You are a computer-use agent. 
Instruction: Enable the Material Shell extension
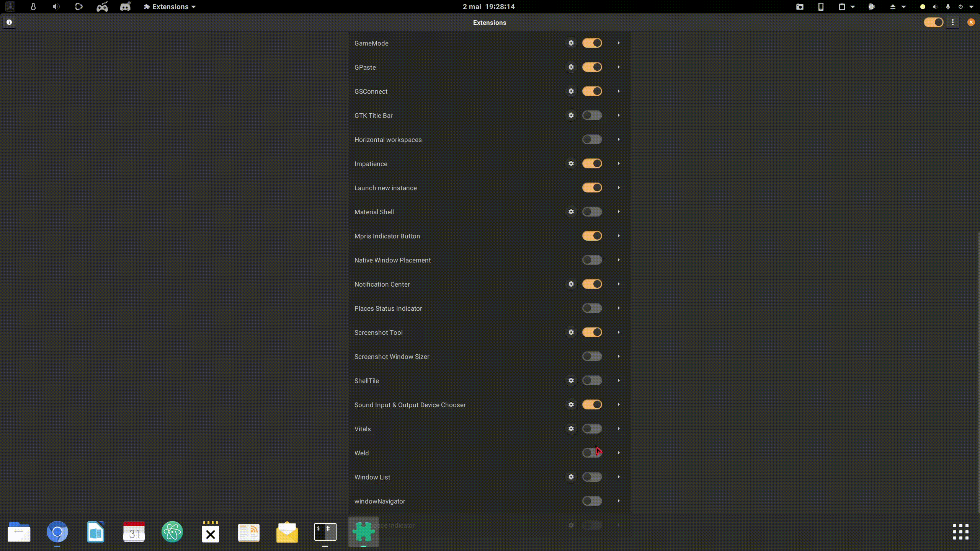click(x=592, y=212)
